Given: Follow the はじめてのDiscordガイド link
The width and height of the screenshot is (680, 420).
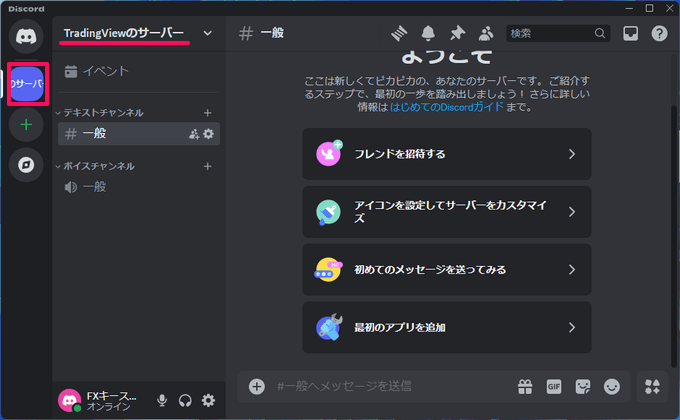Looking at the screenshot, I should click(447, 107).
